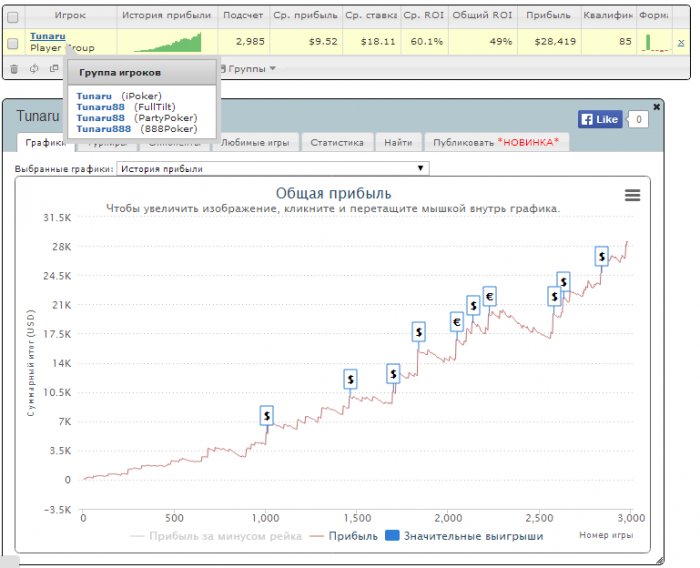Open the chart hamburger menu
Viewport: 700px width, 568px height.
point(632,196)
